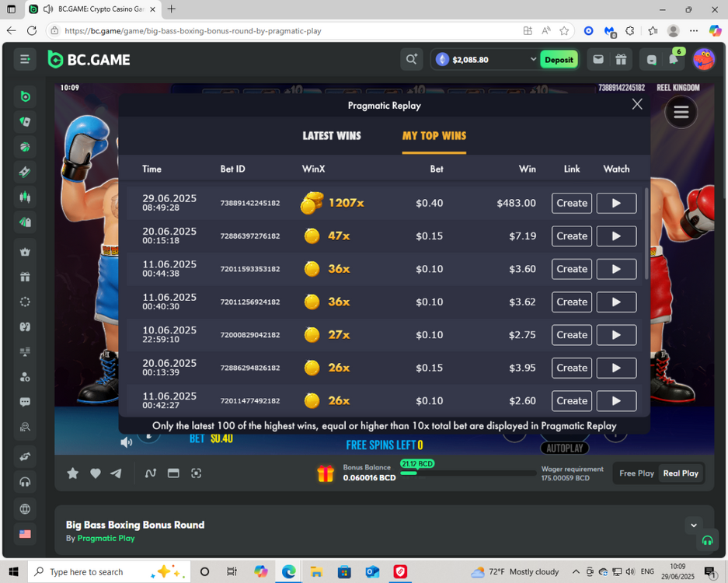Open the US flag language selector

click(x=25, y=534)
